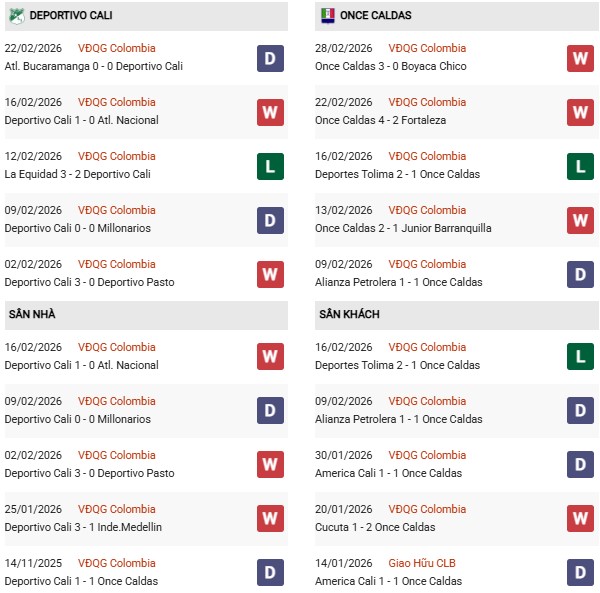
Task: Select the SÂN KHÁCH section header
Action: [350, 314]
